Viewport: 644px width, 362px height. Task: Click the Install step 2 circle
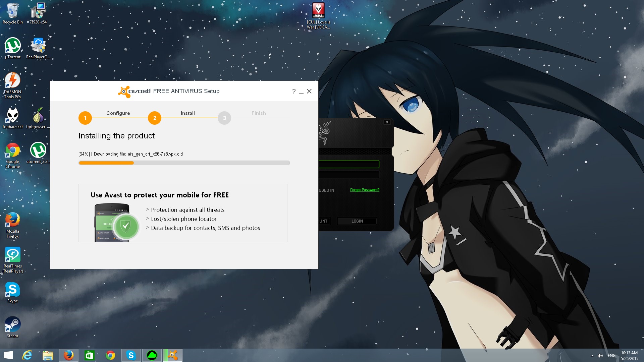click(x=155, y=118)
